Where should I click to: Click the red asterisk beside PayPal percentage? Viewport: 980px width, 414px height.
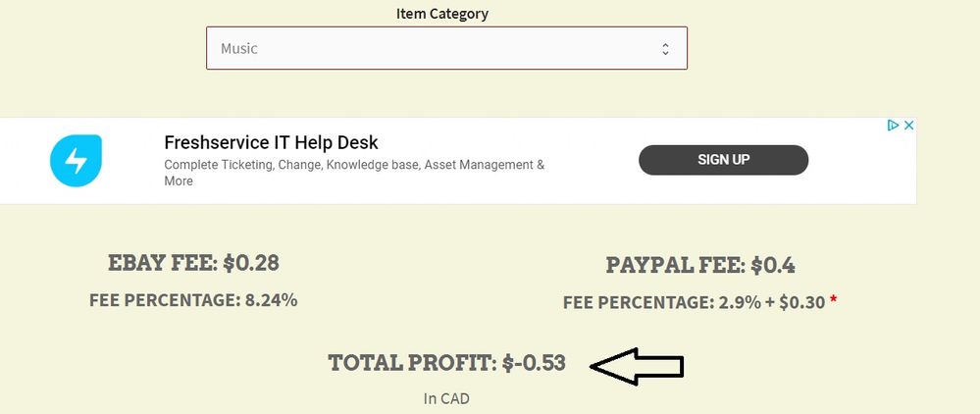(833, 302)
